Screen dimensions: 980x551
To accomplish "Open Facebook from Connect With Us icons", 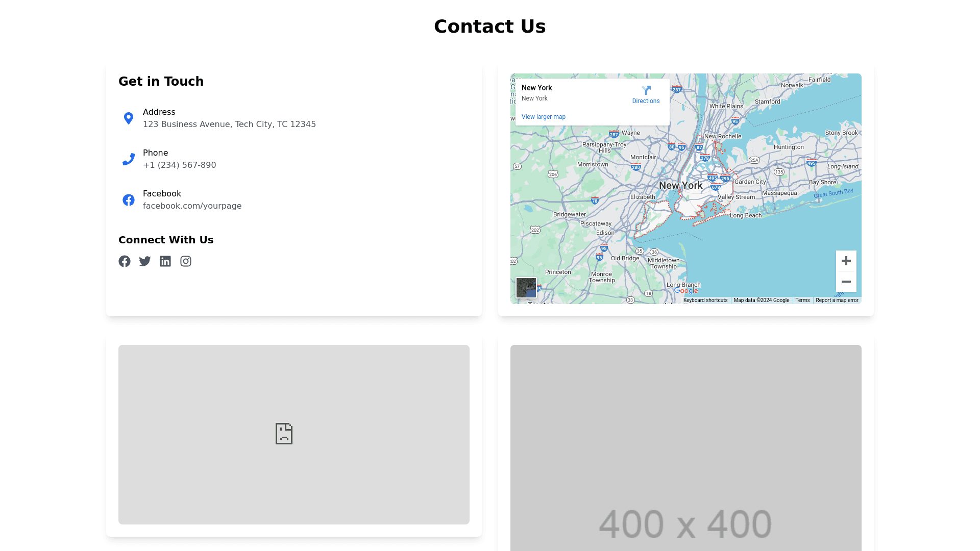I will (125, 261).
